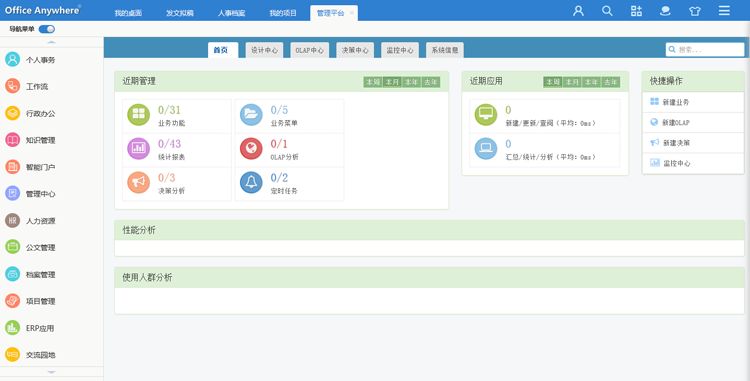
Task: Collapse sidebar menu with the up arrow
Action: [x=51, y=43]
